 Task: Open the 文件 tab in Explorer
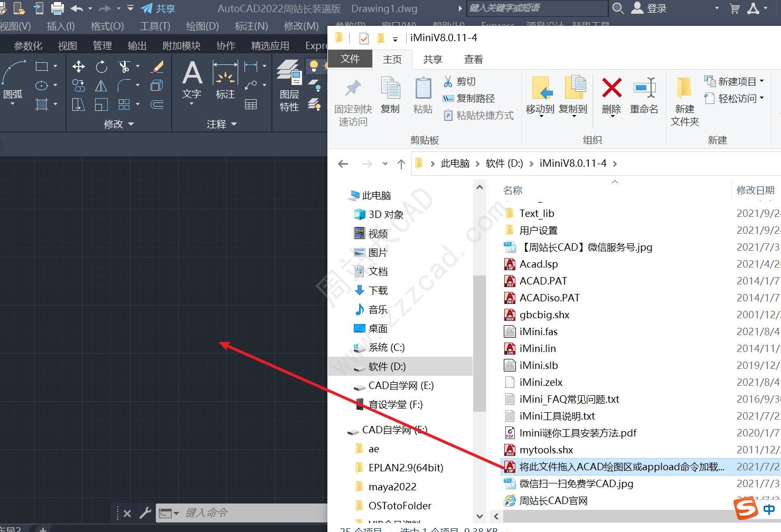click(x=350, y=59)
